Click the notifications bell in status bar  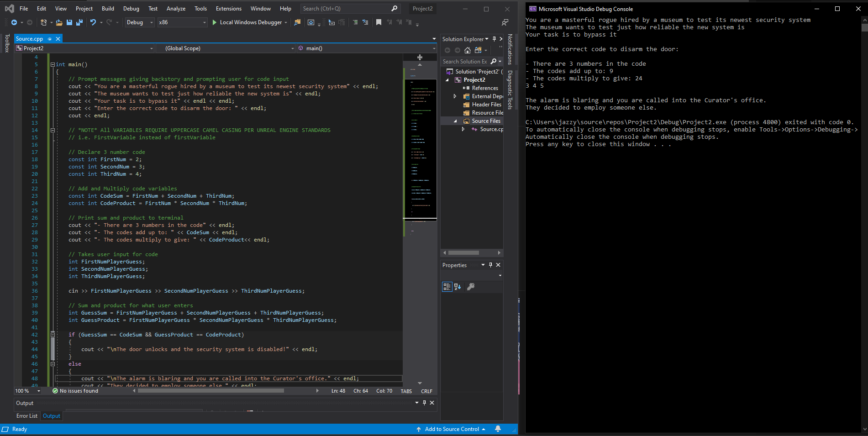[x=498, y=429]
